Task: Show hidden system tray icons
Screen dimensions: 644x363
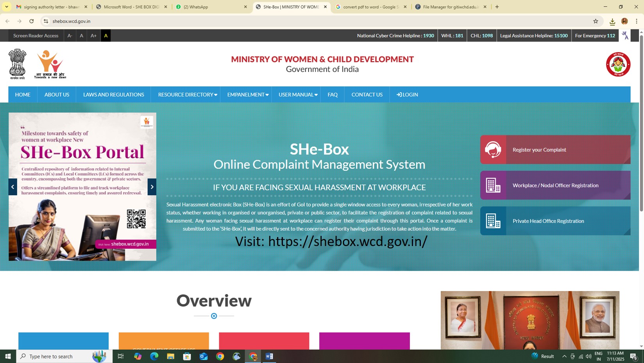Action: point(564,356)
